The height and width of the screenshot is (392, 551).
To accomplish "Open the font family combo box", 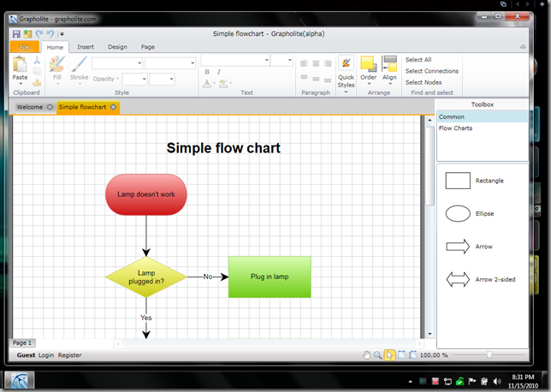I will (235, 60).
